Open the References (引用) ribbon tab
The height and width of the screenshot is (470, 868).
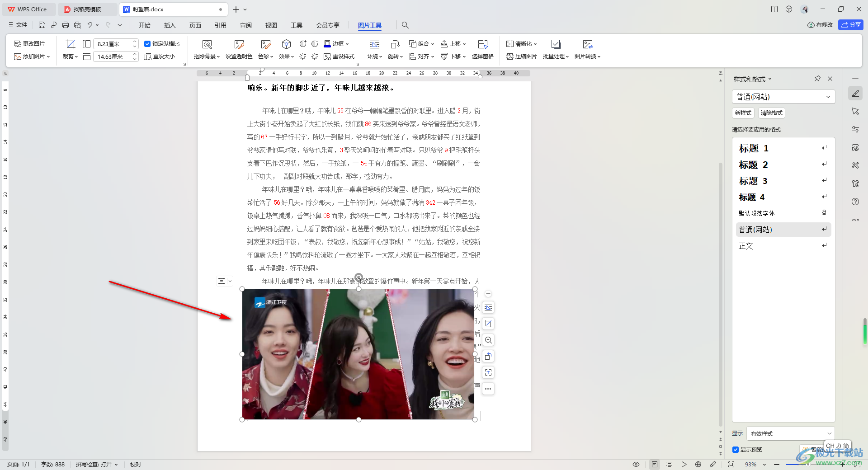click(x=221, y=25)
